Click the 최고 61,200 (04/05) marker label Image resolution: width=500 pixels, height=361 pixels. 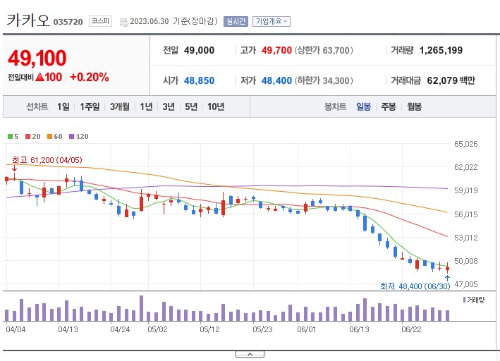coord(47,160)
